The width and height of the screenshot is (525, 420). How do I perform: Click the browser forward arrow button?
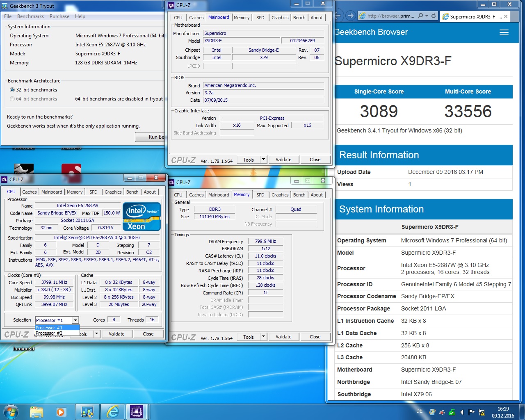pos(350,16)
